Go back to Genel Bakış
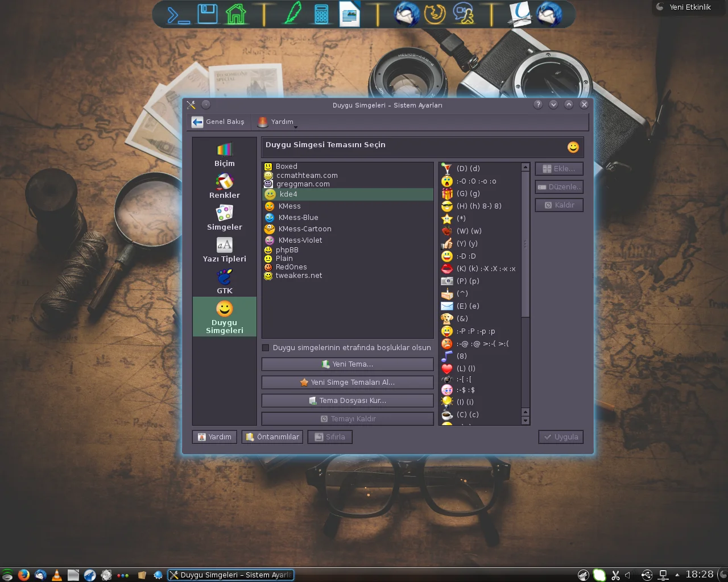The image size is (728, 582). coord(218,122)
